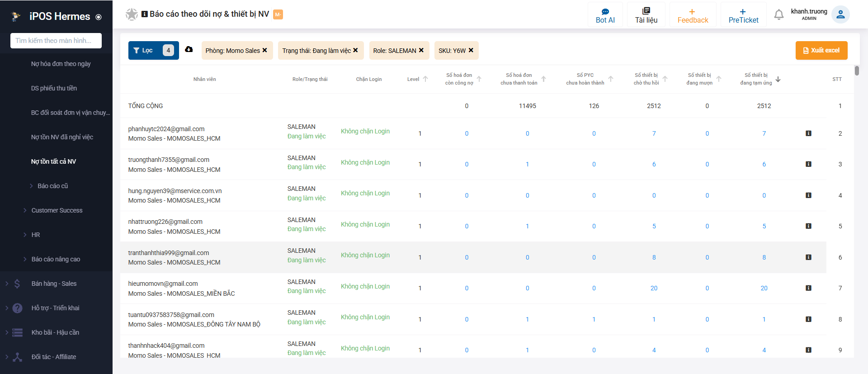Open BC đối soát đơn vị vận chuyển
Screen dimensions: 868x374
click(x=70, y=113)
